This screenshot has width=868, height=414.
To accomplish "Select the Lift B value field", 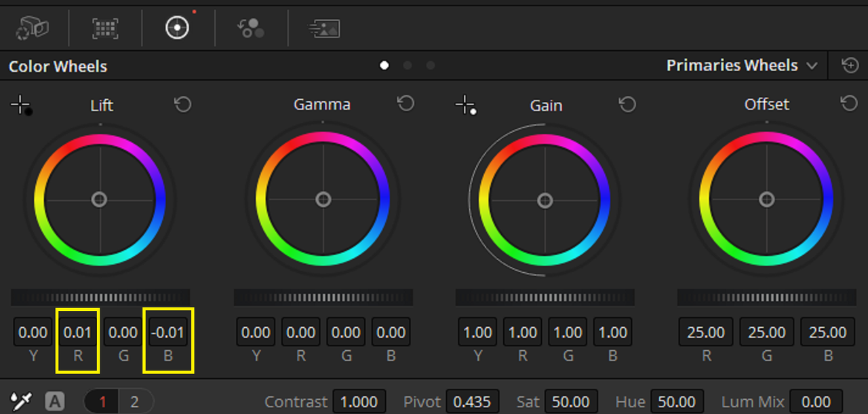I will [167, 333].
